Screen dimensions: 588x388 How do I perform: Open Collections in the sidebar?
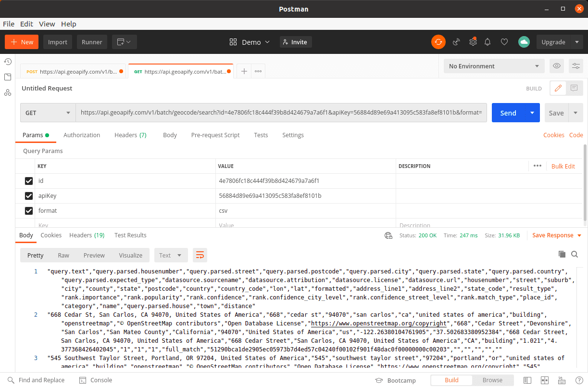tap(8, 77)
